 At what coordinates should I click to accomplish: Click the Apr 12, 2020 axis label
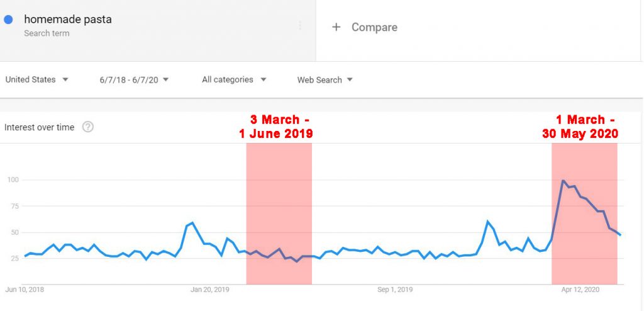[x=580, y=290]
